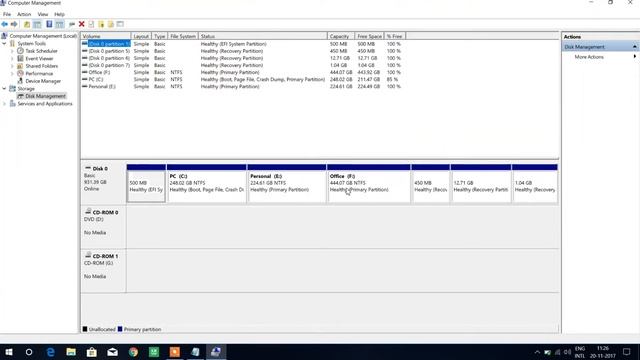Sort by the Capacity column header
The height and width of the screenshot is (360, 640).
[341, 36]
